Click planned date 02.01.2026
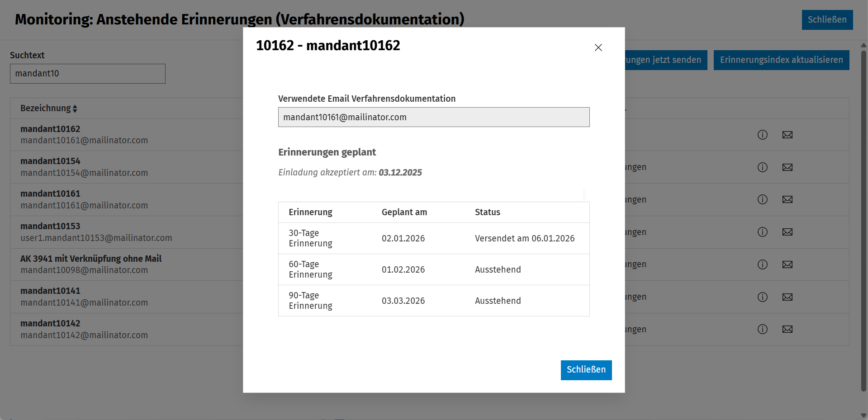The width and height of the screenshot is (868, 420). [403, 238]
